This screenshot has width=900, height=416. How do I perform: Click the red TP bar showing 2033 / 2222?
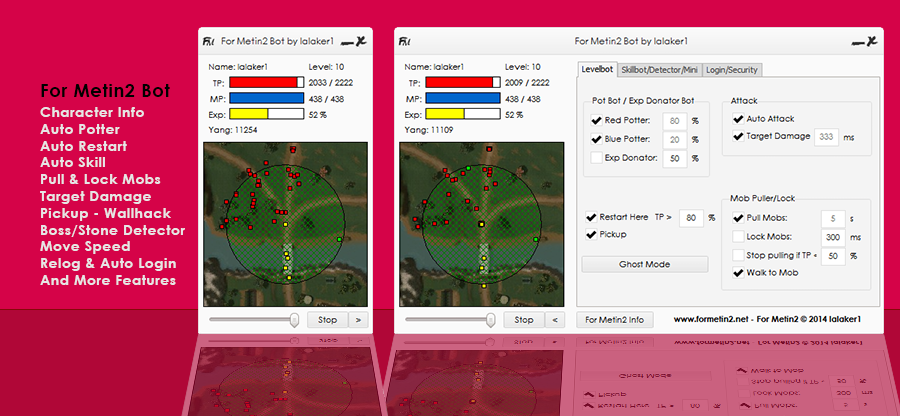click(x=266, y=82)
